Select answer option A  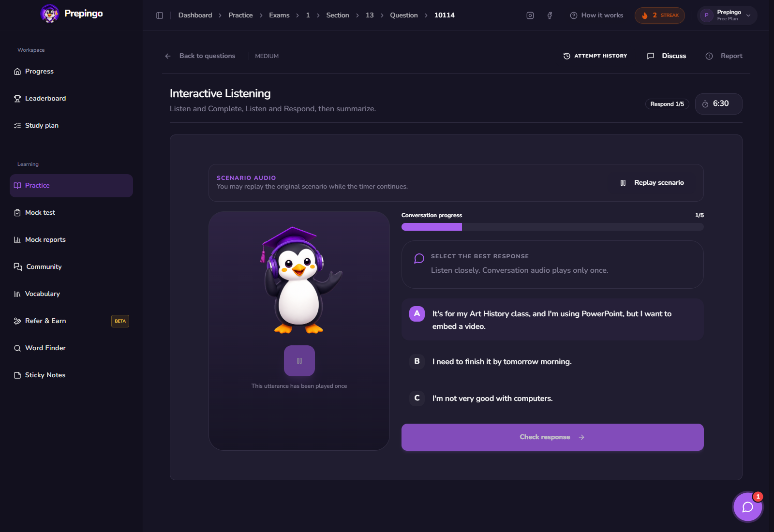click(x=552, y=320)
